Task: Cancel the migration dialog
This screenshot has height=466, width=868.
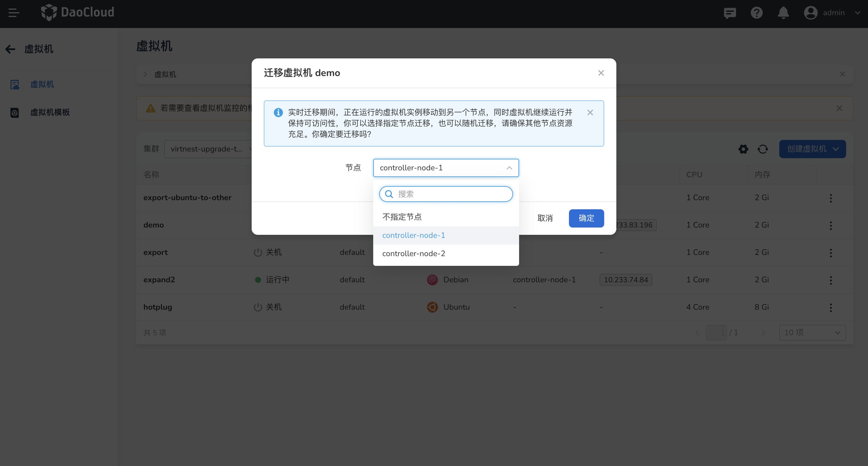Action: pos(545,218)
